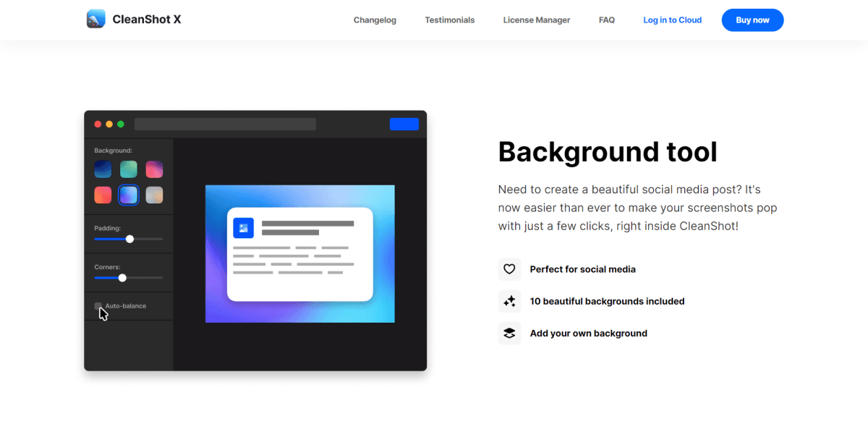
Task: Click the blue image icon in preview card
Action: pyautogui.click(x=243, y=228)
